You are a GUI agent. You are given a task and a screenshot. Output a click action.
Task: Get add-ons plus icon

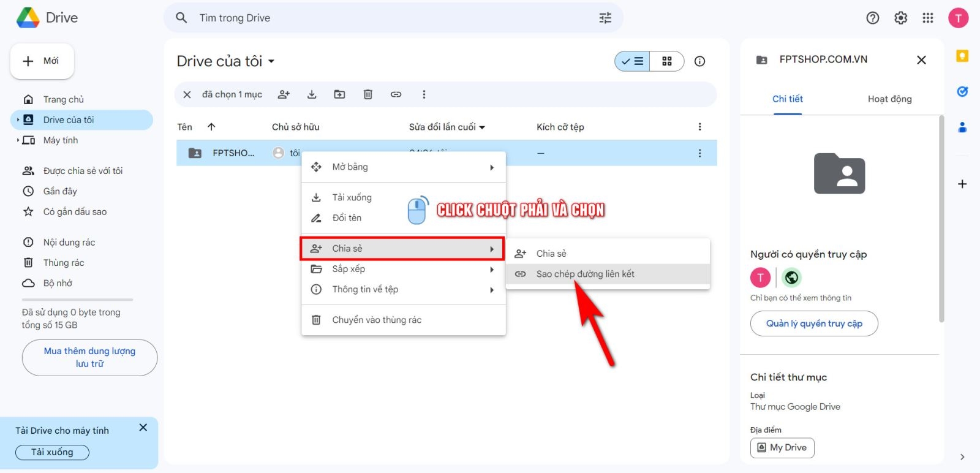(x=962, y=184)
